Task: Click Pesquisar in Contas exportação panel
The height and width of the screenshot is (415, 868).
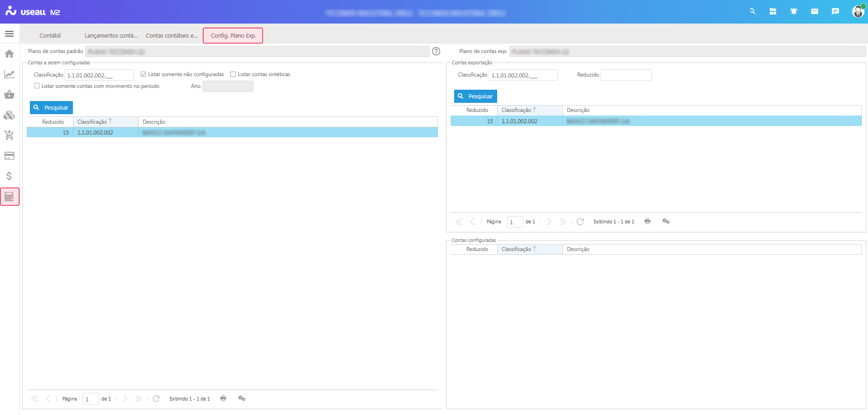Action: [475, 97]
